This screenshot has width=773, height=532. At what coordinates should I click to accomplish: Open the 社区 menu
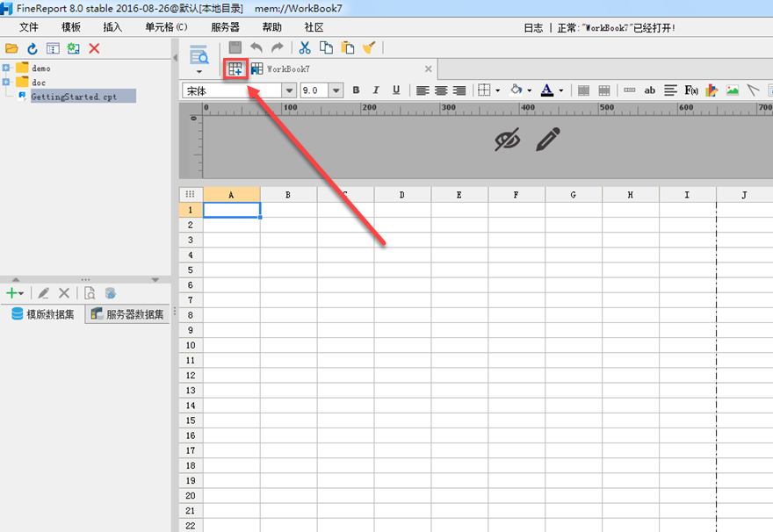[x=314, y=27]
